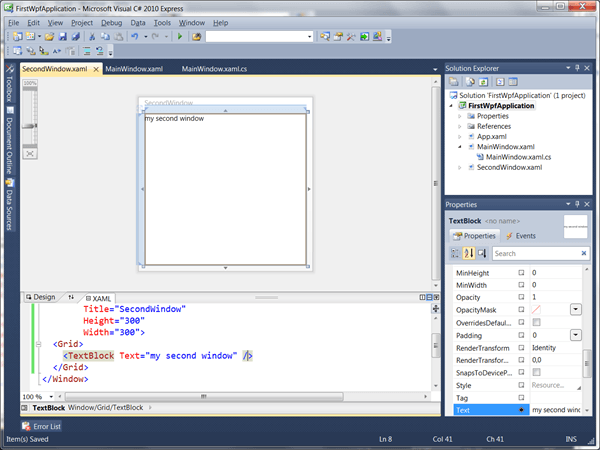
Task: Switch to the Design view tab
Action: 41,297
